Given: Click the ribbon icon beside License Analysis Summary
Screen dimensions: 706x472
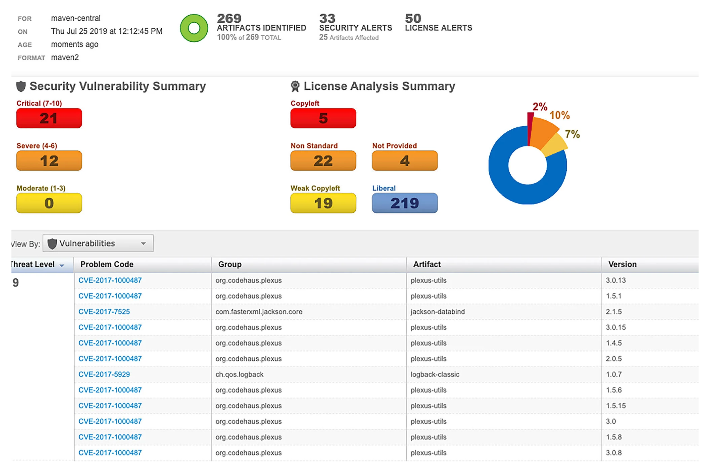Looking at the screenshot, I should [x=295, y=87].
